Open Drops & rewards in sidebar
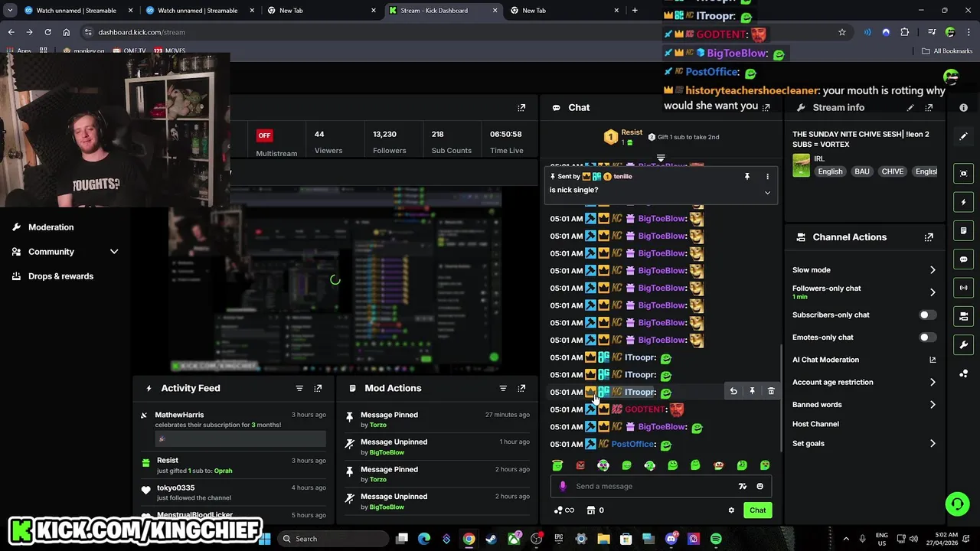The image size is (980, 551). pyautogui.click(x=60, y=276)
